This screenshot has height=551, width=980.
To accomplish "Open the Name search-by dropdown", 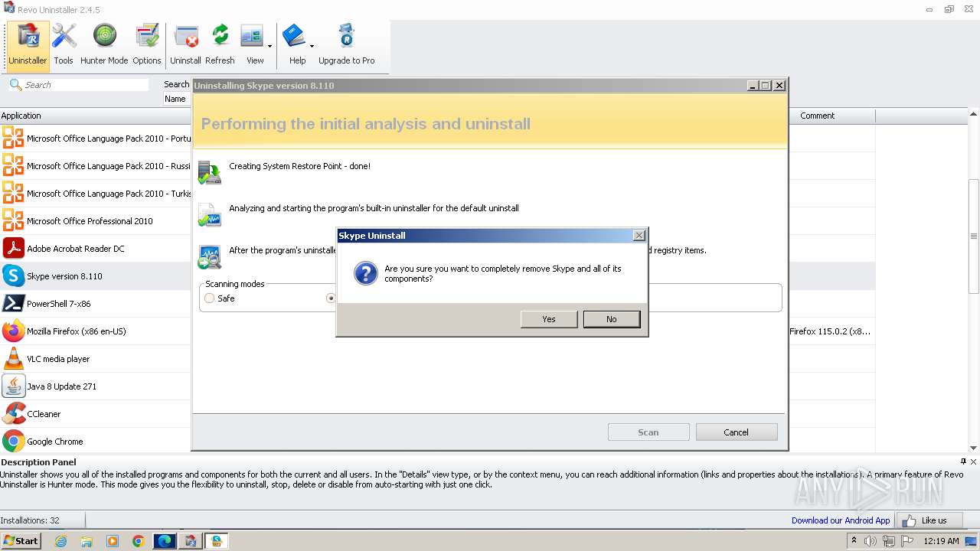I will pos(177,99).
